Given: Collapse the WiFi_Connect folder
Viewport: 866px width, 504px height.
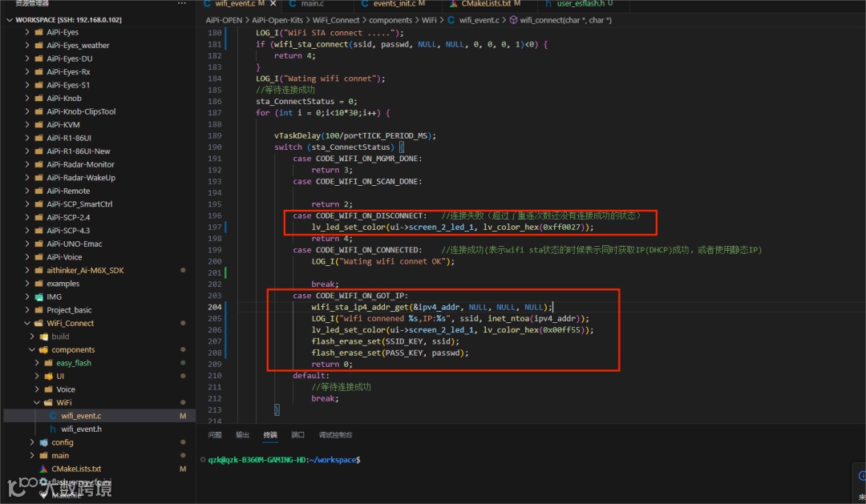Looking at the screenshot, I should tap(27, 323).
